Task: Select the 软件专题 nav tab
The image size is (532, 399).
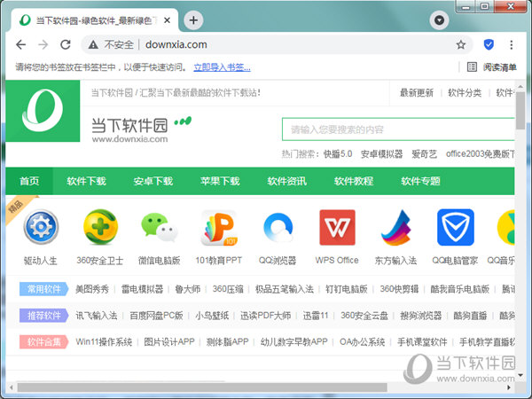Action: click(x=420, y=181)
